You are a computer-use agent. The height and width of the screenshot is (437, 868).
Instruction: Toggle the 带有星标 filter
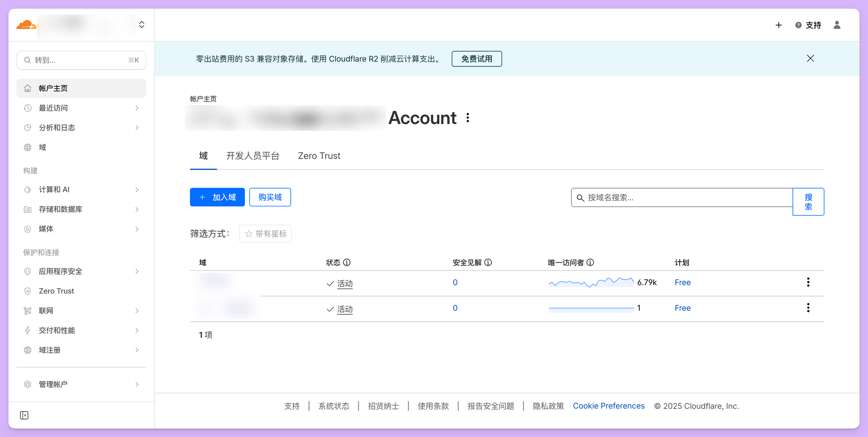point(265,234)
